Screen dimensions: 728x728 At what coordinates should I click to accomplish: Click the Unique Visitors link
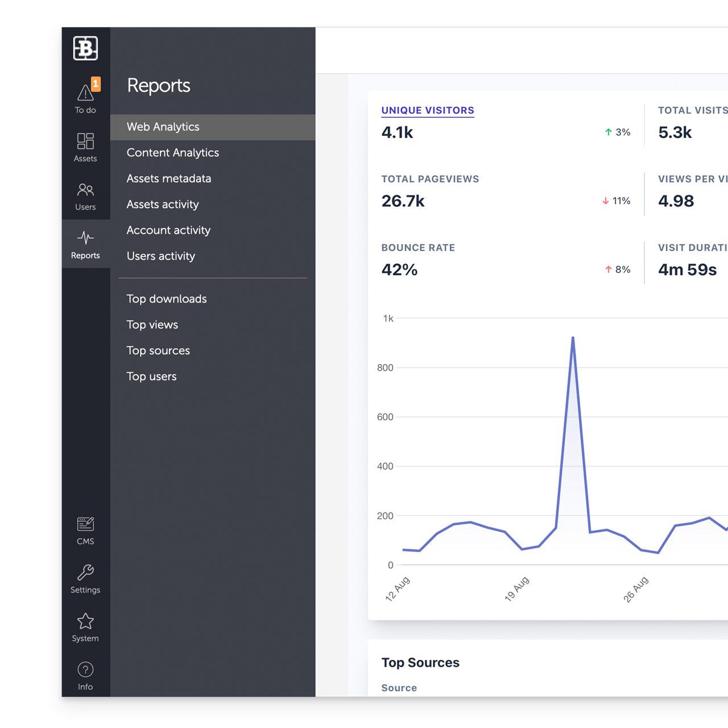[x=427, y=110]
